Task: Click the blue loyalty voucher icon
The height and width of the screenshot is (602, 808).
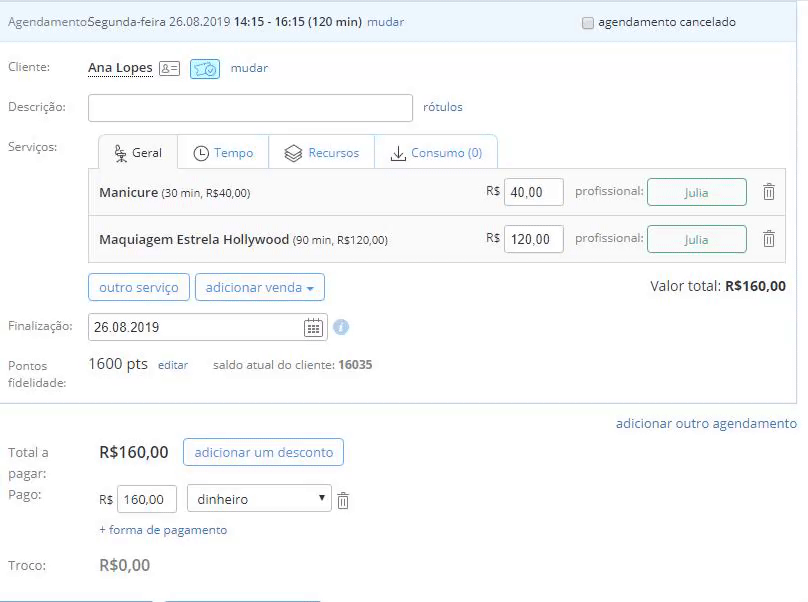Action: coord(205,69)
